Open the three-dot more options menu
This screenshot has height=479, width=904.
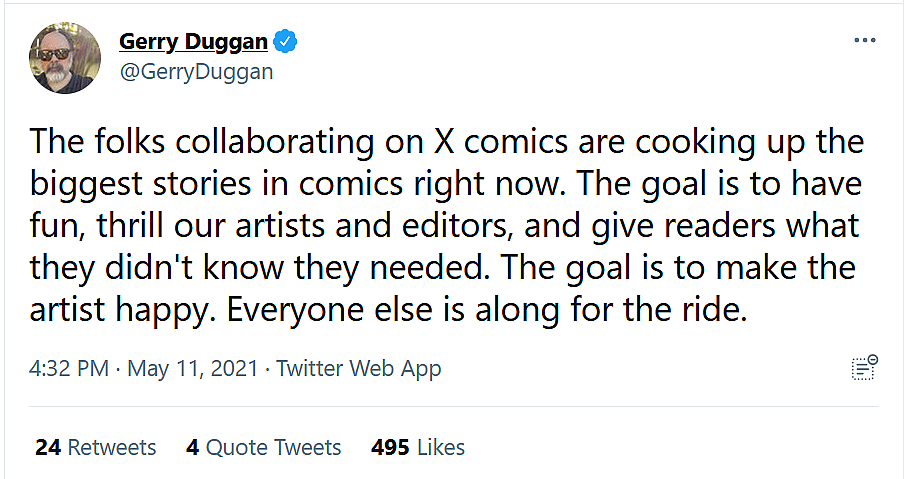coord(865,41)
